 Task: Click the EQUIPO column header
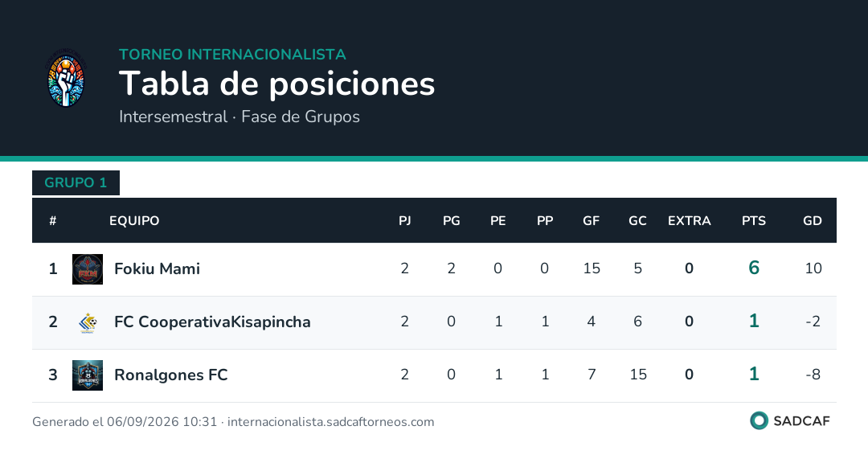(x=134, y=221)
